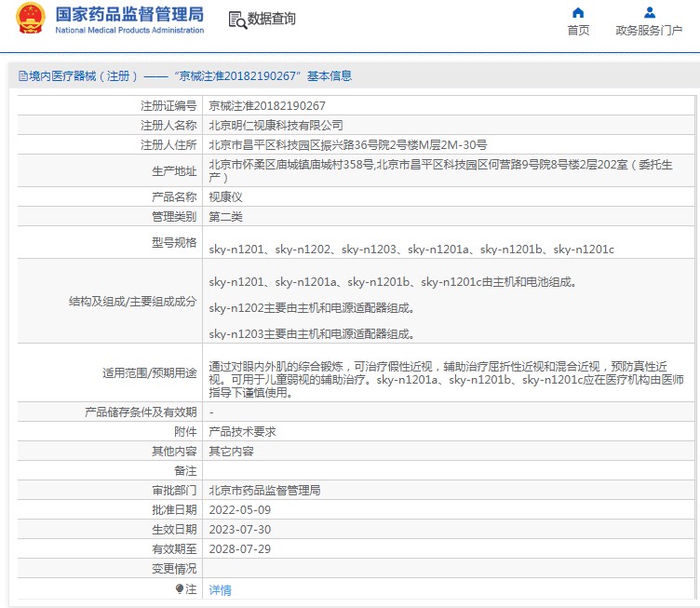
Task: Click the registrant name 北京明仁视康科技有限公司
Action: [276, 125]
